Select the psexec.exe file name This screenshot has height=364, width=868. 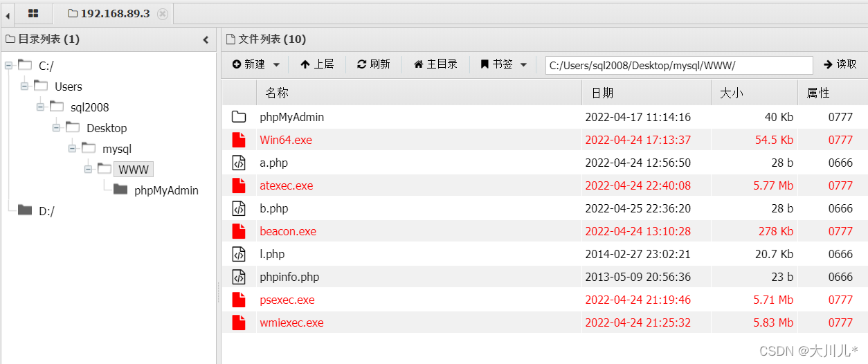click(x=287, y=300)
